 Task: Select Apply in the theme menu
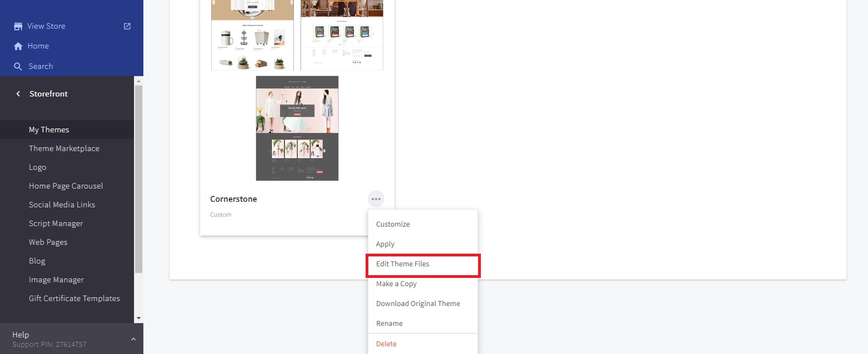tap(385, 244)
